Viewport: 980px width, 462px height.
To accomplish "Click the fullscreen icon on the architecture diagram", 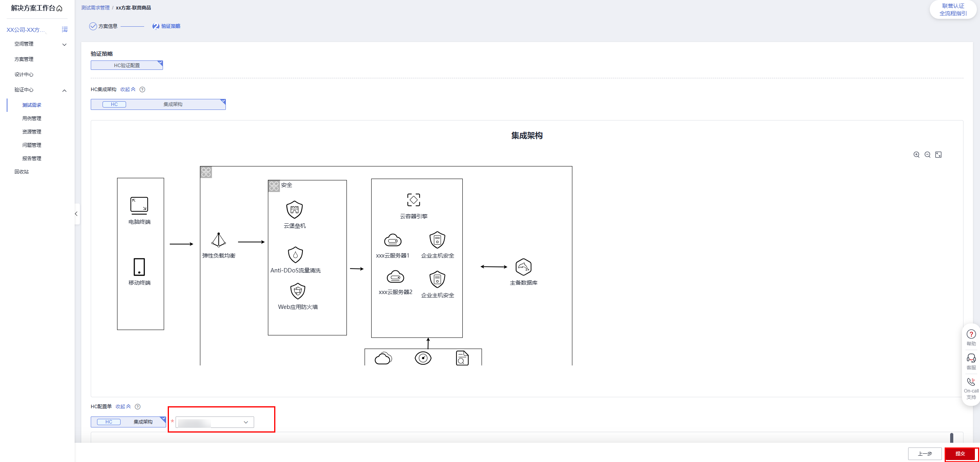I will pyautogui.click(x=938, y=155).
